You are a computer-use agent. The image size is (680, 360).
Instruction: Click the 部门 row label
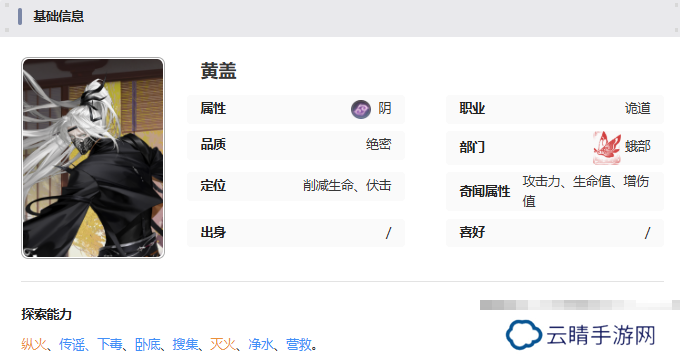[x=472, y=147]
